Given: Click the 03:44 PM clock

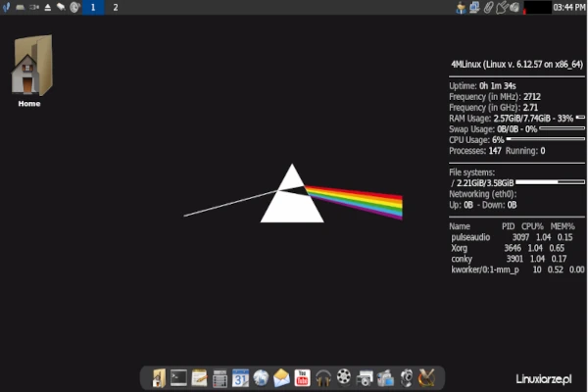Looking at the screenshot, I should [x=568, y=8].
